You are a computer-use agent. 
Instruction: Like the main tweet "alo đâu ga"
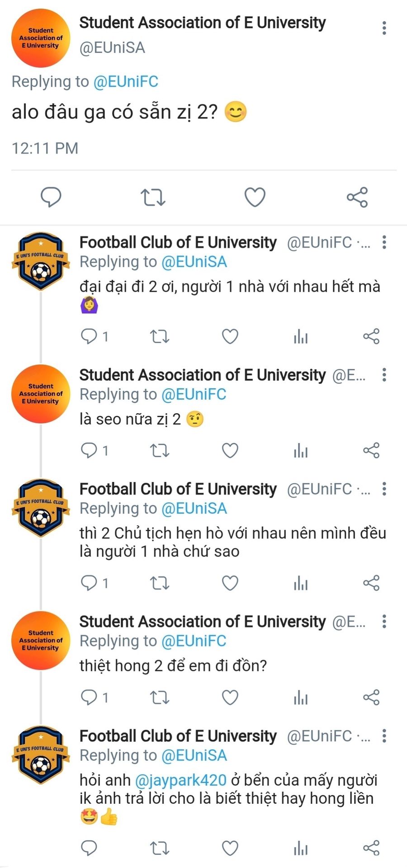[x=255, y=198]
